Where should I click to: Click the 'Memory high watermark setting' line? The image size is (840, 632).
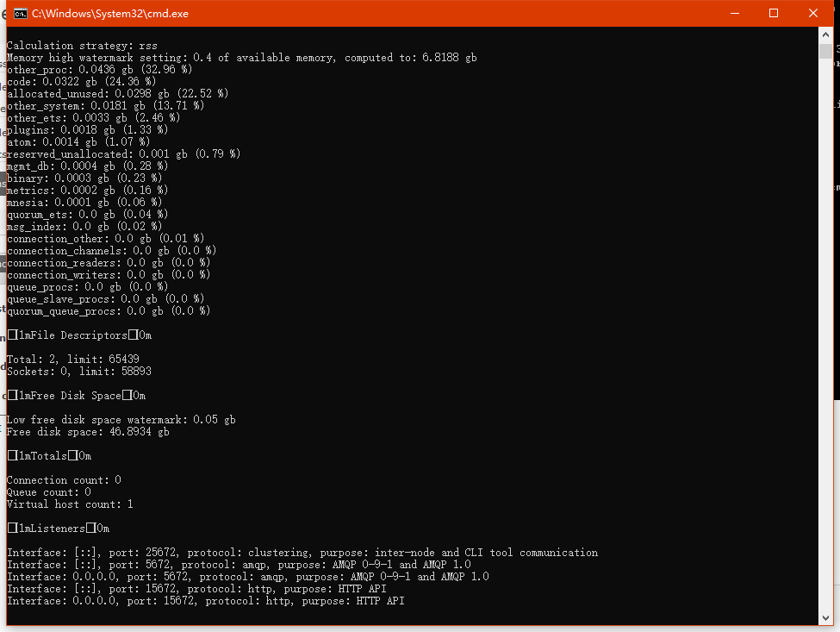coord(241,58)
